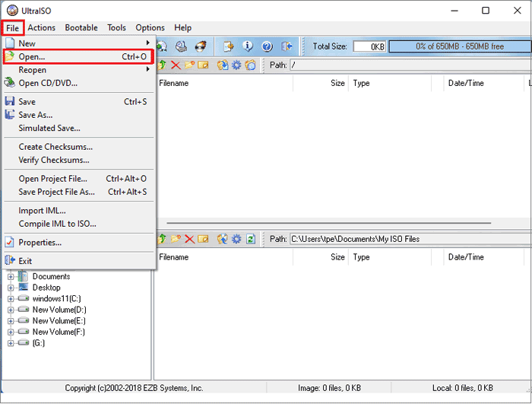
Task: Click the Add files icon in local pane toolbar
Action: pos(223,239)
